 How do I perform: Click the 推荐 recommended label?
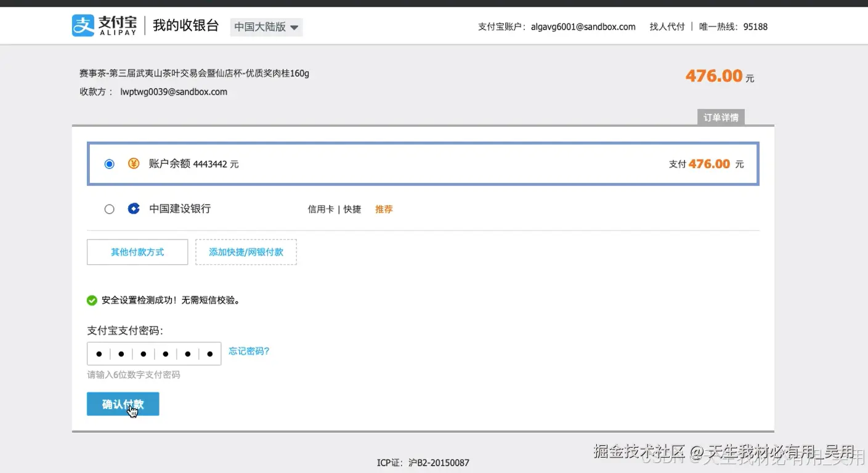384,209
